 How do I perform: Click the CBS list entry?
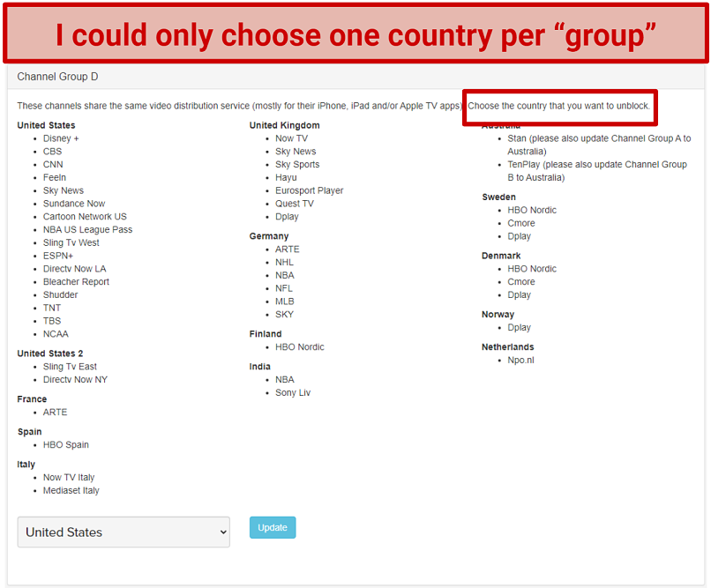(52, 152)
